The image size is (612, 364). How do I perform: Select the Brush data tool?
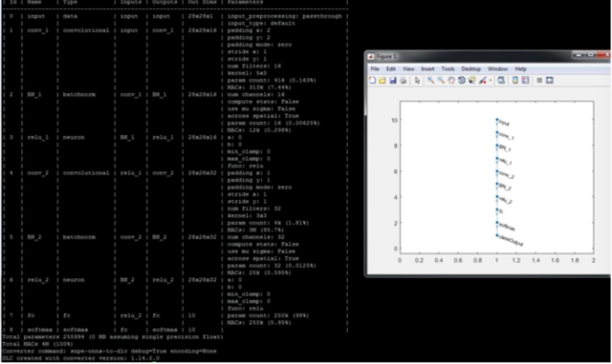click(x=483, y=80)
